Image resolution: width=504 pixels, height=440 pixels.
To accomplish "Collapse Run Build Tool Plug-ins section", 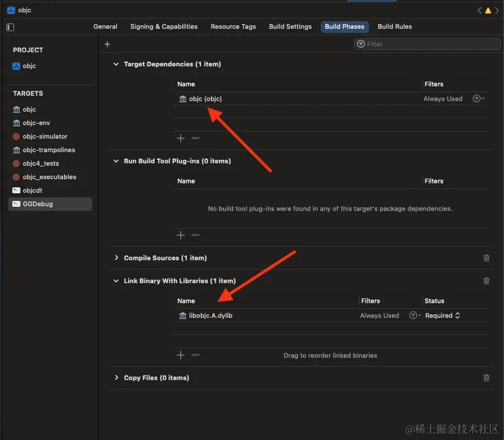I will tap(116, 162).
